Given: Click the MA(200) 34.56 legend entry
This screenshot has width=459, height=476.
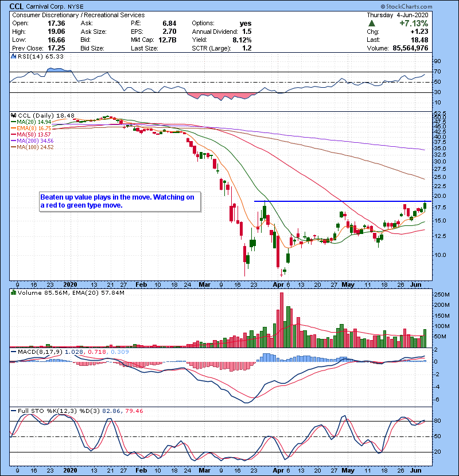Looking at the screenshot, I should 35,141.
